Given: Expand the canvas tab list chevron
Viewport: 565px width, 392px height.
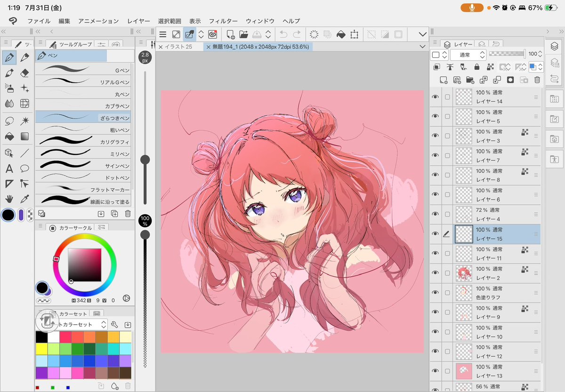Looking at the screenshot, I should click(x=422, y=47).
